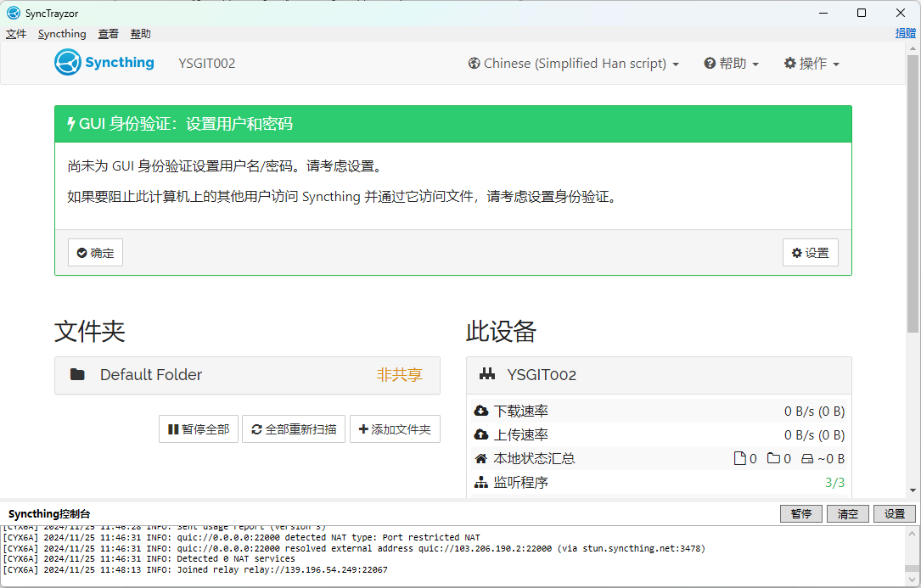Click the 上传速率 value 0 B/s (0 B)
The height and width of the screenshot is (588, 921).
tap(814, 435)
